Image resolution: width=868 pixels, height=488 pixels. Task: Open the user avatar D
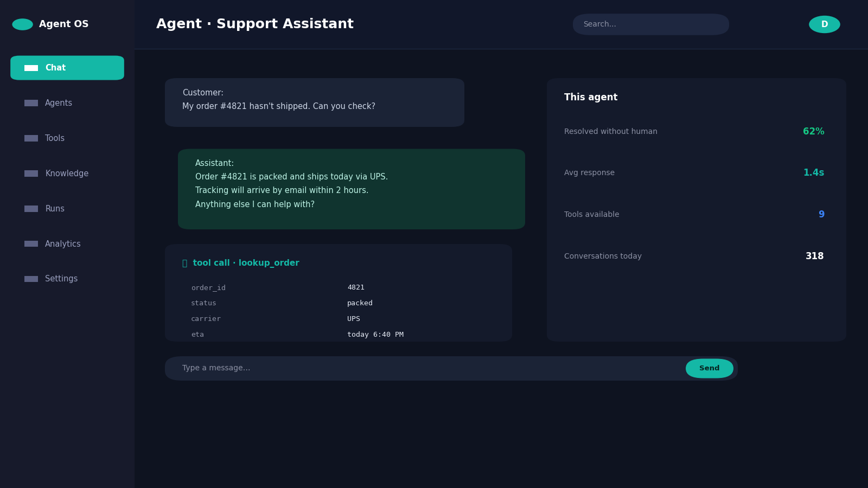tap(824, 24)
